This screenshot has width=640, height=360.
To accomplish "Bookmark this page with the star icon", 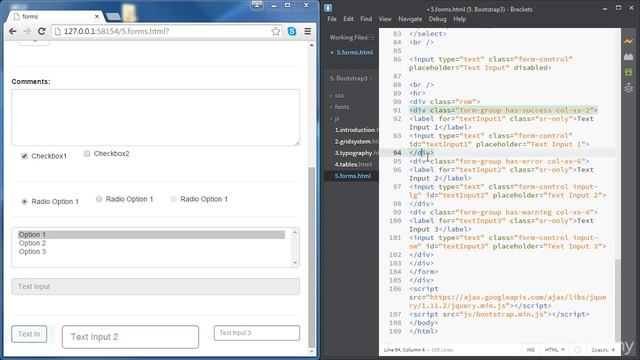I will pos(276,31).
